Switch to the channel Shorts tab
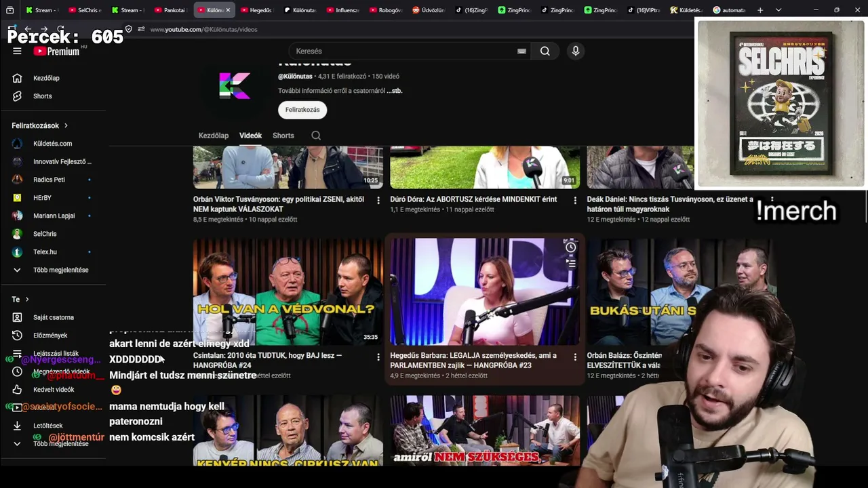 [x=283, y=136]
